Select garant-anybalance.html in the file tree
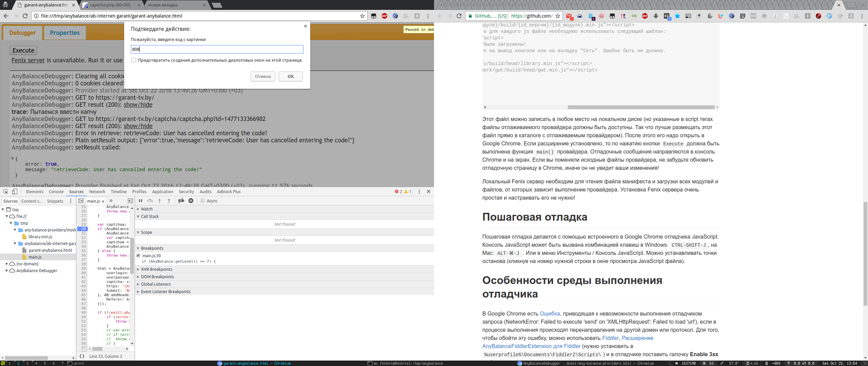 50,250
